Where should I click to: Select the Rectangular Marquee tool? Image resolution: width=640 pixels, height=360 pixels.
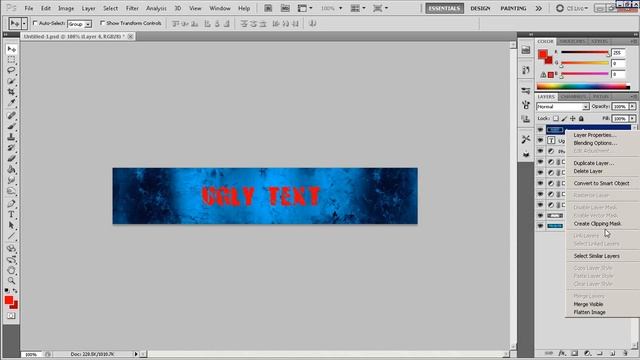11,60
